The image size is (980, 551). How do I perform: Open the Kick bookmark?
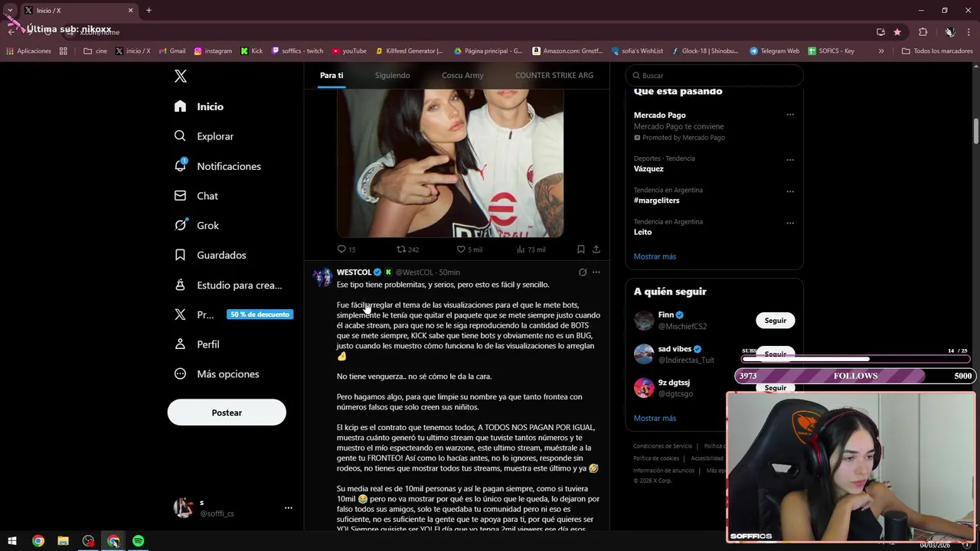point(251,51)
